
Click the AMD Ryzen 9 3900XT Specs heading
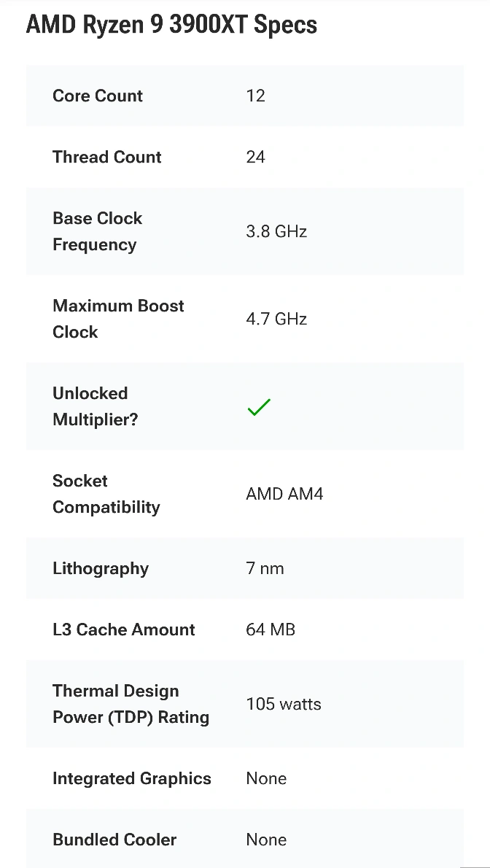pyautogui.click(x=171, y=24)
